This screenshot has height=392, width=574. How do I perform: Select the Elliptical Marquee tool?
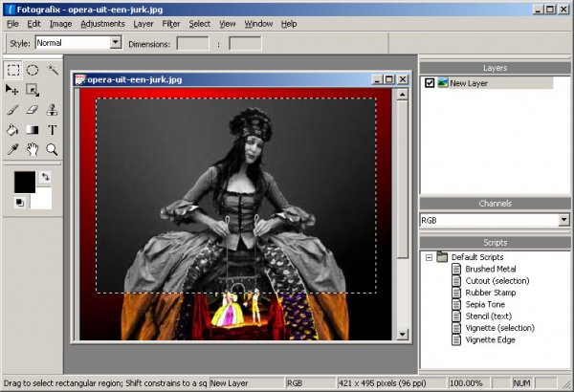[33, 70]
